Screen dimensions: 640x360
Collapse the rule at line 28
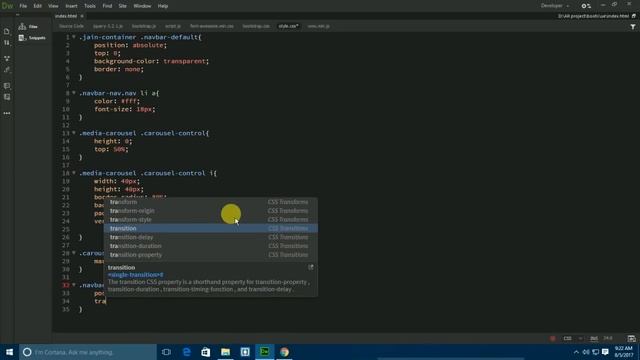click(74, 253)
